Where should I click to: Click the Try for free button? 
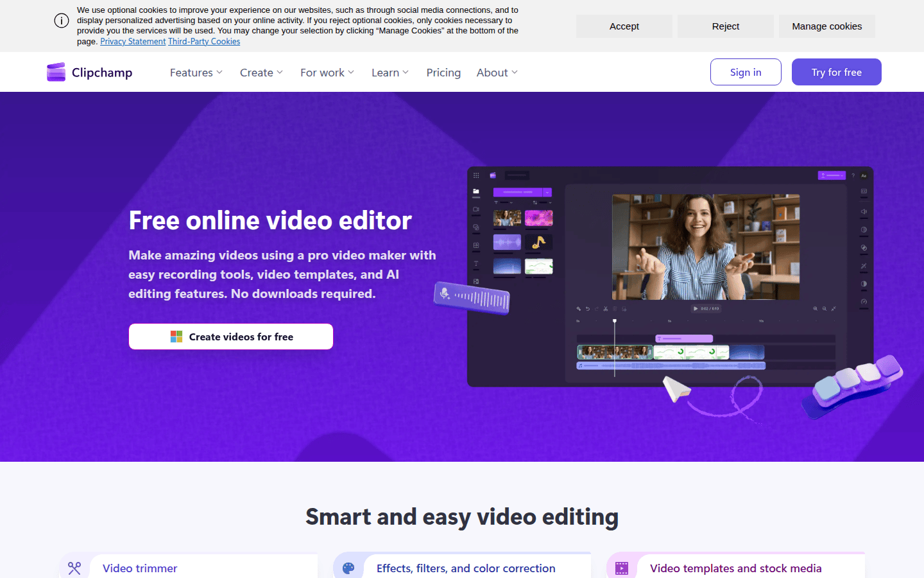point(836,72)
